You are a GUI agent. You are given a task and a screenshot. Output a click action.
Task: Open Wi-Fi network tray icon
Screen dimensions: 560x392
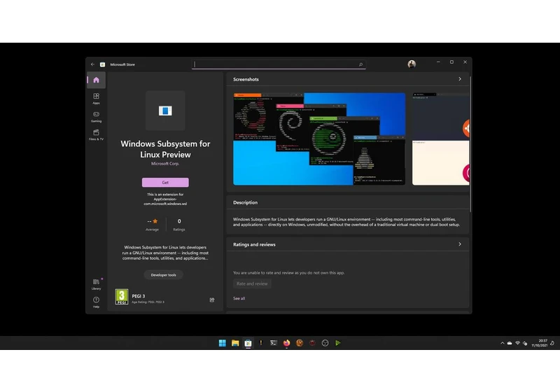[x=517, y=343]
